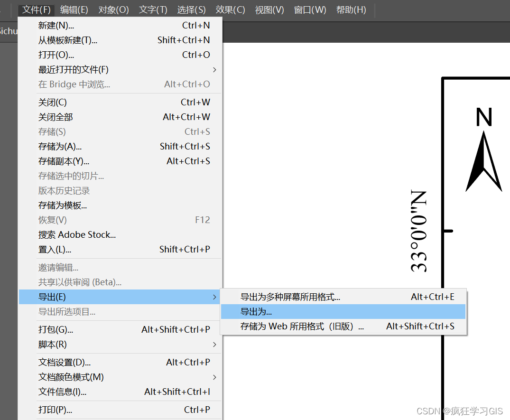Open 文档设置(D)... dialog

click(65, 363)
